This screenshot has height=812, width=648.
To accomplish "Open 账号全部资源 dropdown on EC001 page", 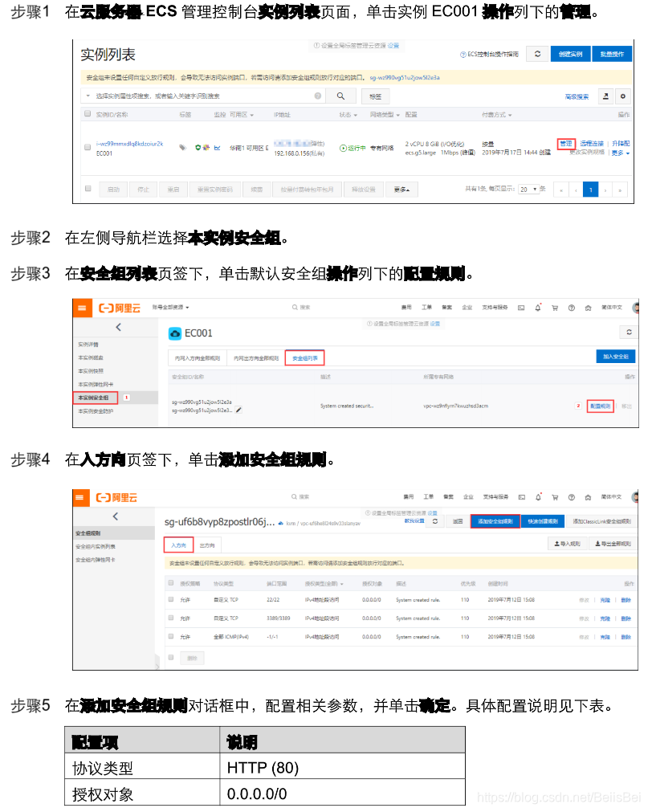I will (x=171, y=307).
